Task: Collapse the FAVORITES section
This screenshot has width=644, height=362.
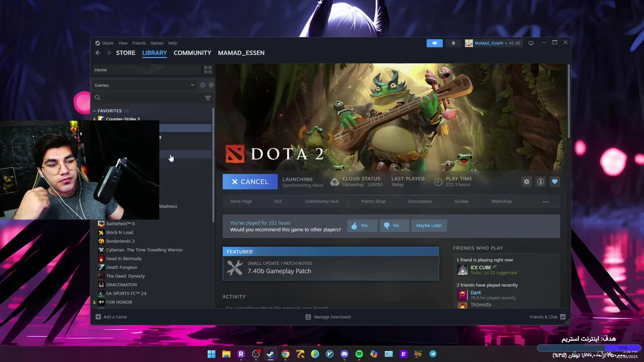Action: pyautogui.click(x=94, y=111)
